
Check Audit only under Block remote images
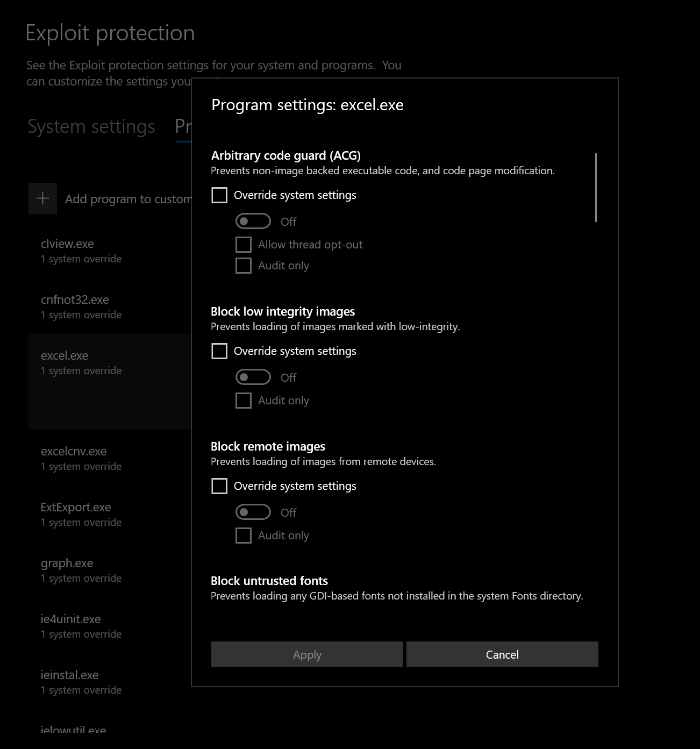(244, 536)
